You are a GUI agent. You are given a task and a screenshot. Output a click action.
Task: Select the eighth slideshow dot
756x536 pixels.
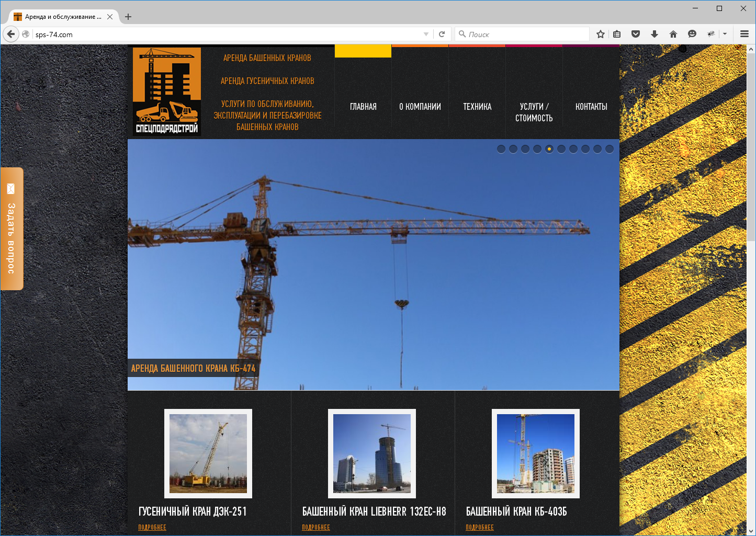[x=585, y=149]
